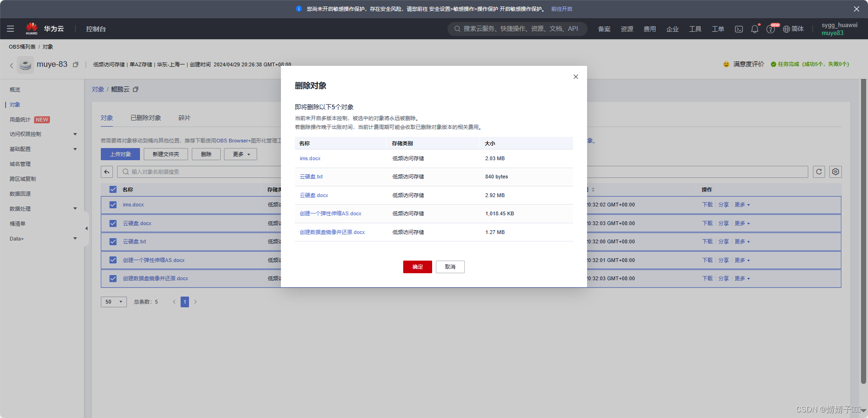Open 跨区域复制 in the sidebar
This screenshot has height=418, width=868.
point(22,179)
